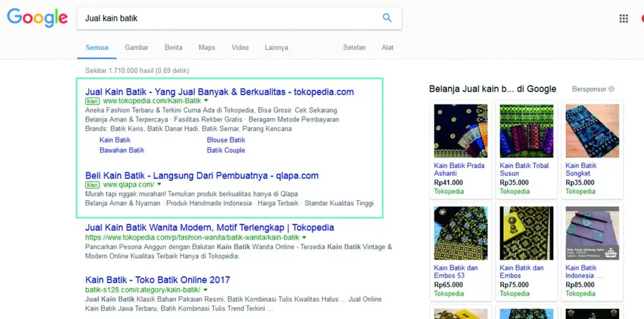
Task: Open the Kain Batik Prada Ashanti title link
Action: tap(459, 170)
